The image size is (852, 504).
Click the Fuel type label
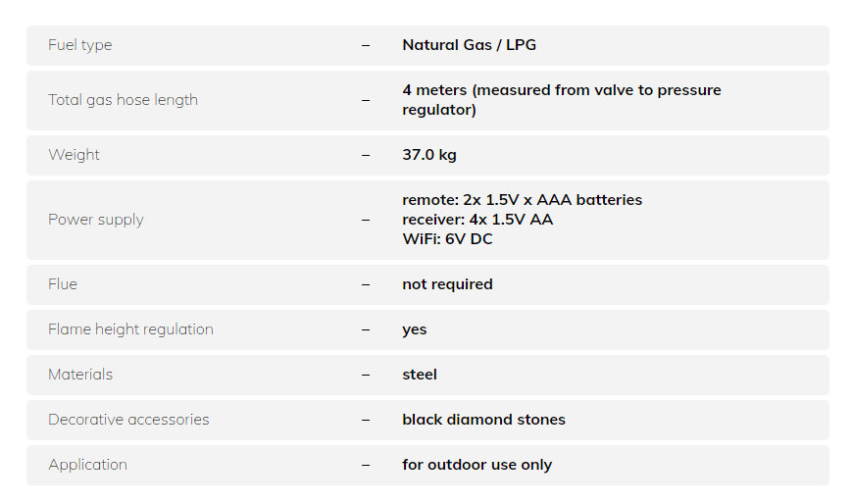(x=79, y=45)
